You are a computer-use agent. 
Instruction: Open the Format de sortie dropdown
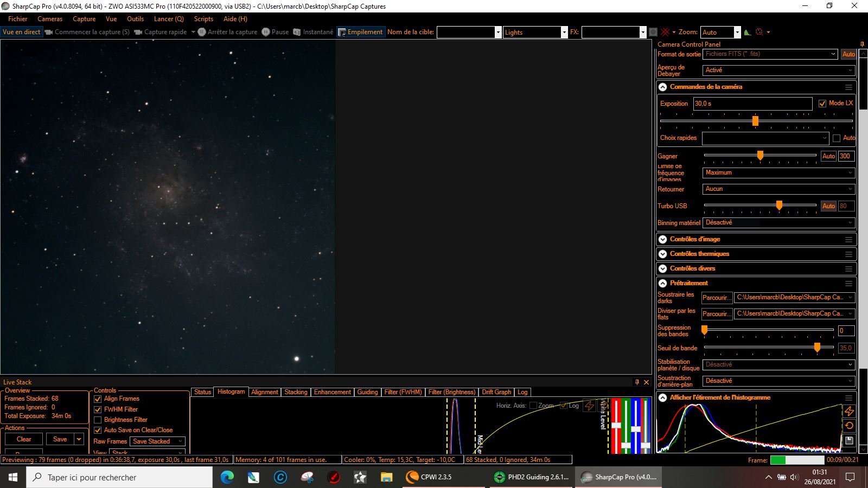[771, 54]
